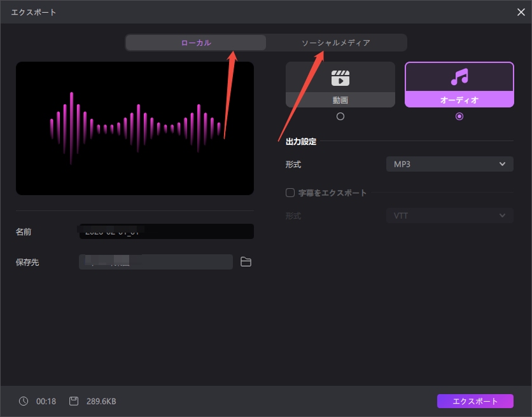Close the export dialog

(521, 11)
